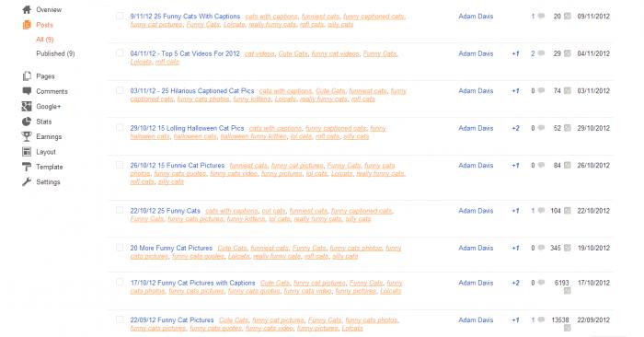Click the Layout grid icon
The width and height of the screenshot is (644, 337).
tap(27, 152)
